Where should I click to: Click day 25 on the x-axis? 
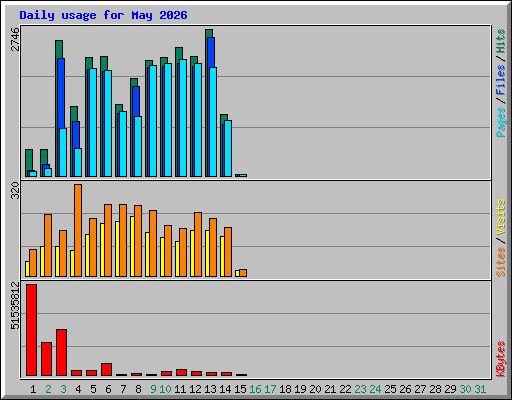tap(390, 389)
